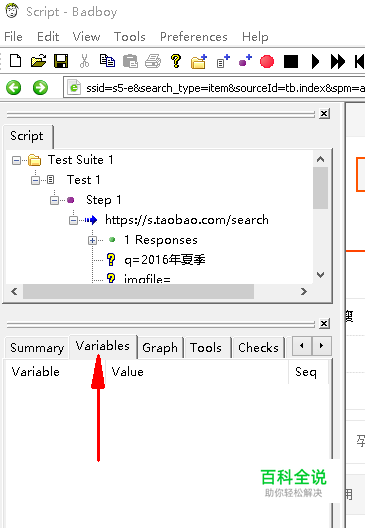Select the imgfile= parameter

pyautogui.click(x=147, y=278)
